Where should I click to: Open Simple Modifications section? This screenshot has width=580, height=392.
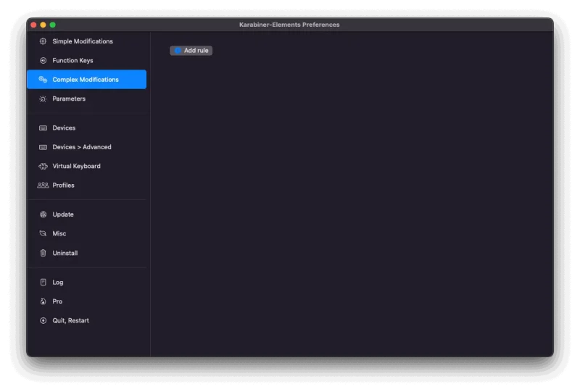pos(86,41)
